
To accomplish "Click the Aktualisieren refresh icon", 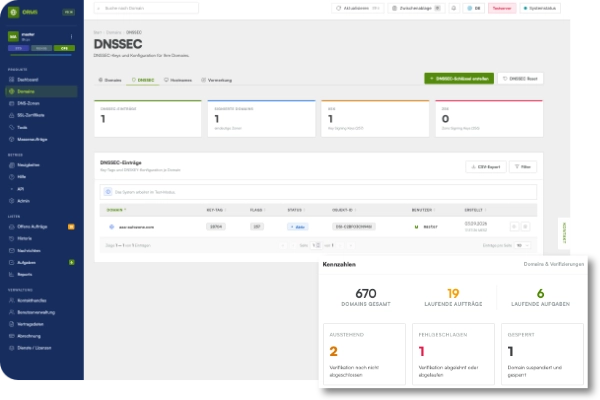I will (338, 8).
